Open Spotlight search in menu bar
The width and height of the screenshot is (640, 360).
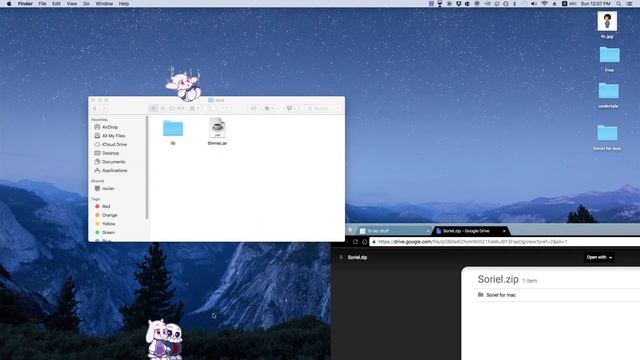619,4
